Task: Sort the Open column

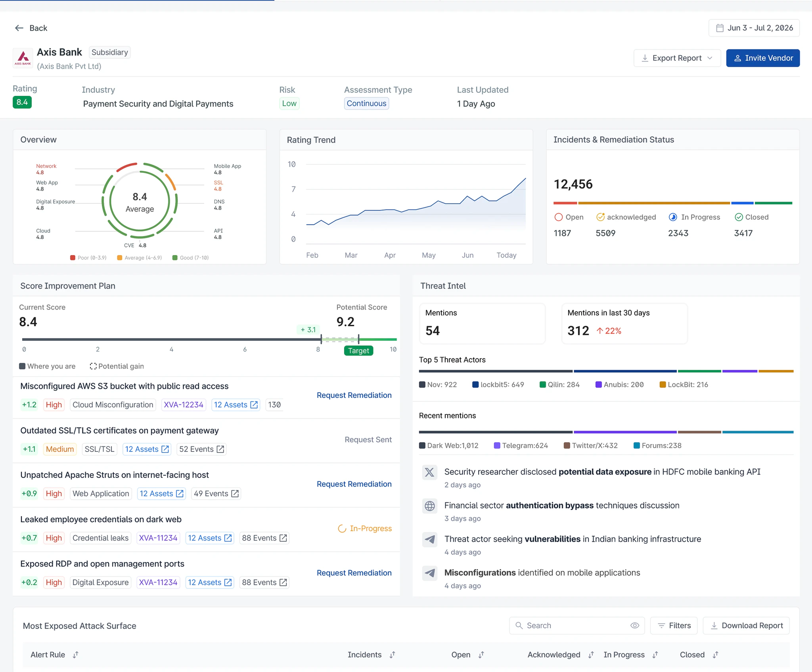Action: (481, 655)
